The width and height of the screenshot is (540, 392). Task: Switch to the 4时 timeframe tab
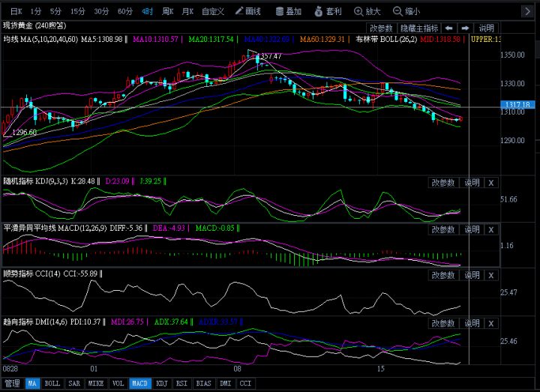click(147, 11)
